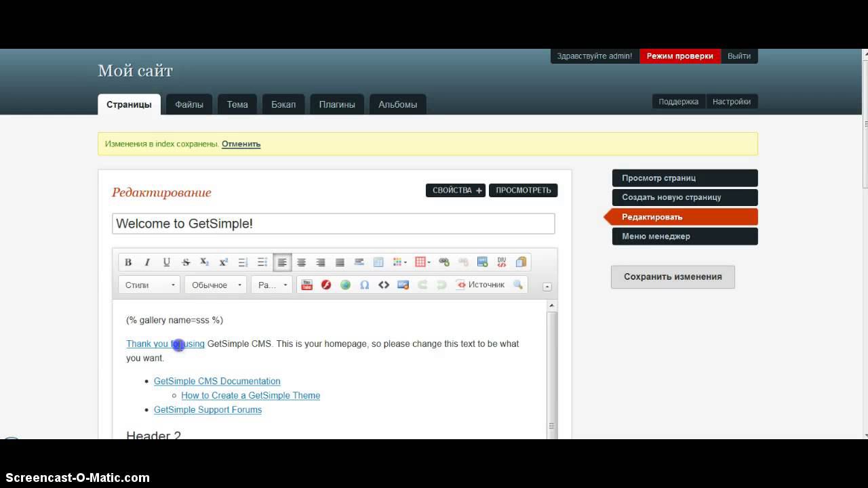Viewport: 868px width, 488px height.
Task: Open the Обычное format dropdown
Action: pos(216,285)
